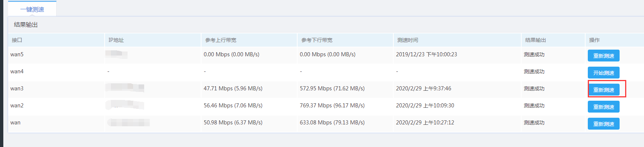Click the 操作 column header

click(x=594, y=40)
